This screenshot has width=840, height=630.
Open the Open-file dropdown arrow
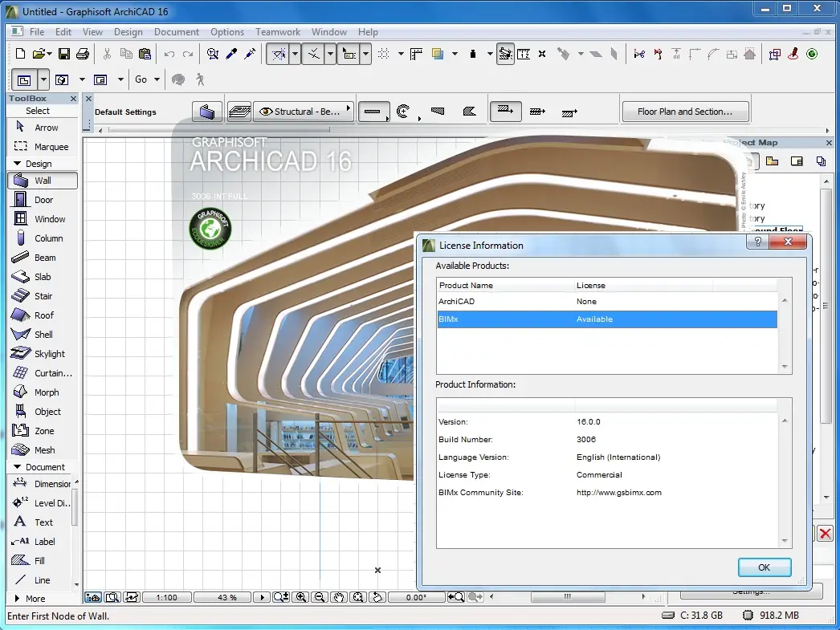(49, 54)
